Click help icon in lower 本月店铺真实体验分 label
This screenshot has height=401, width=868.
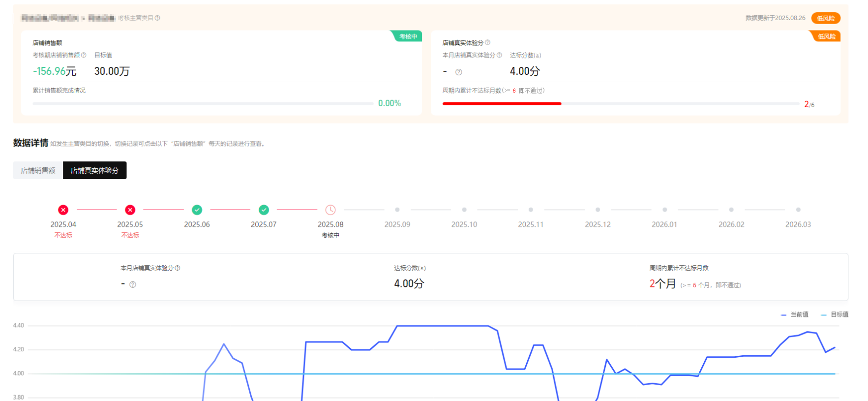point(178,268)
